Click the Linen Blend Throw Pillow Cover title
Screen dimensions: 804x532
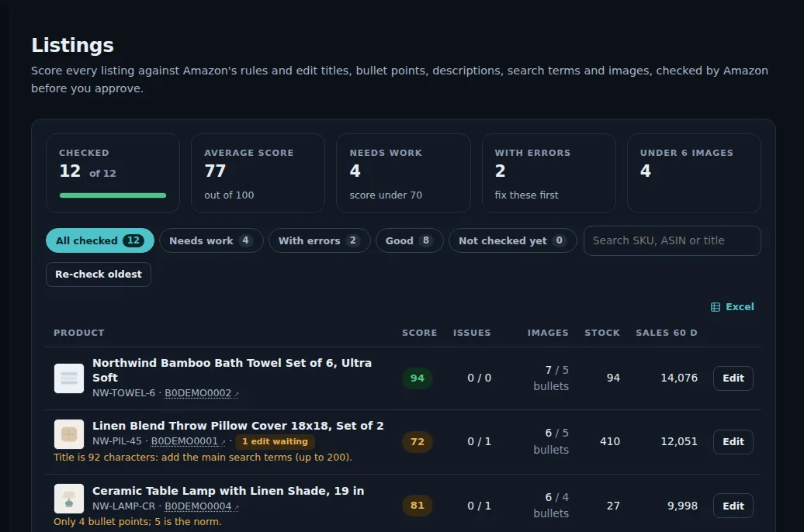tap(238, 426)
